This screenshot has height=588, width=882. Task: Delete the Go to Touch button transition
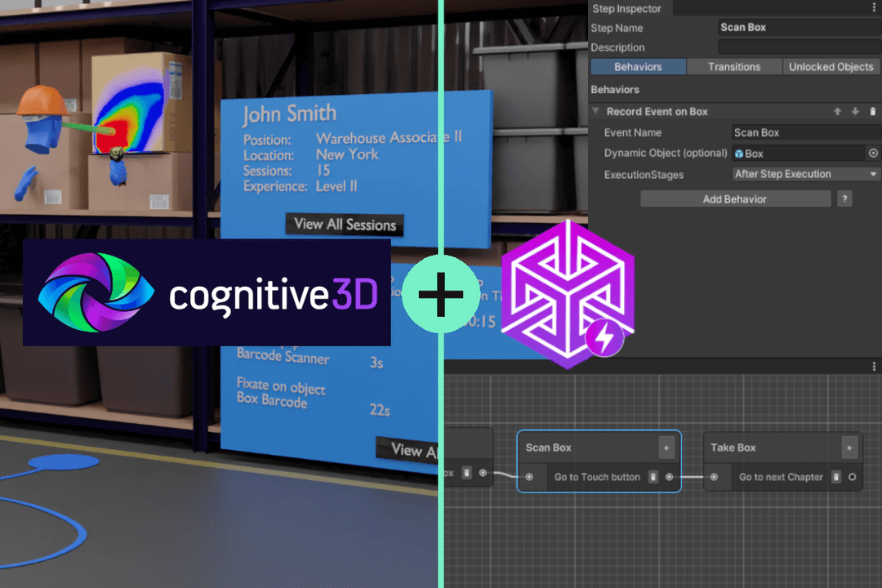point(653,477)
